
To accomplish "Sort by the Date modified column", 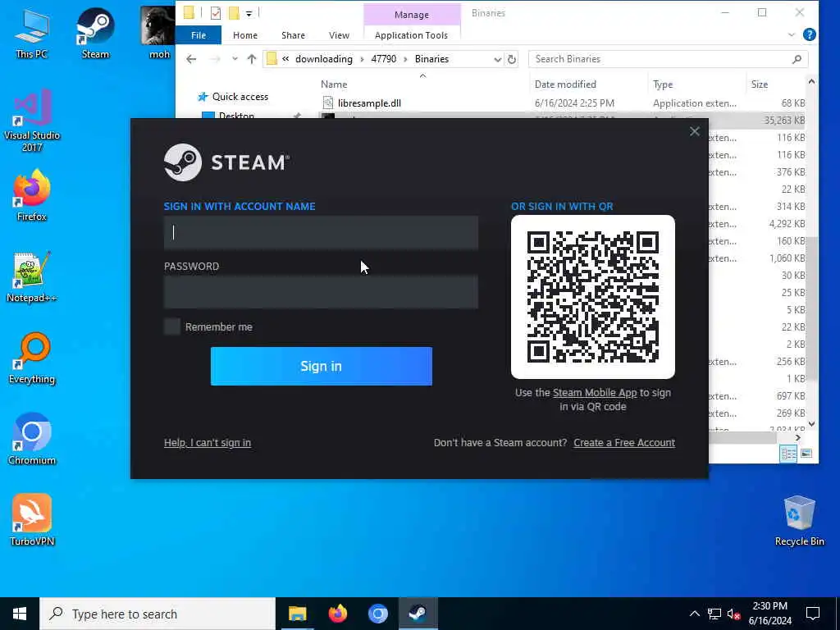I will coord(565,84).
